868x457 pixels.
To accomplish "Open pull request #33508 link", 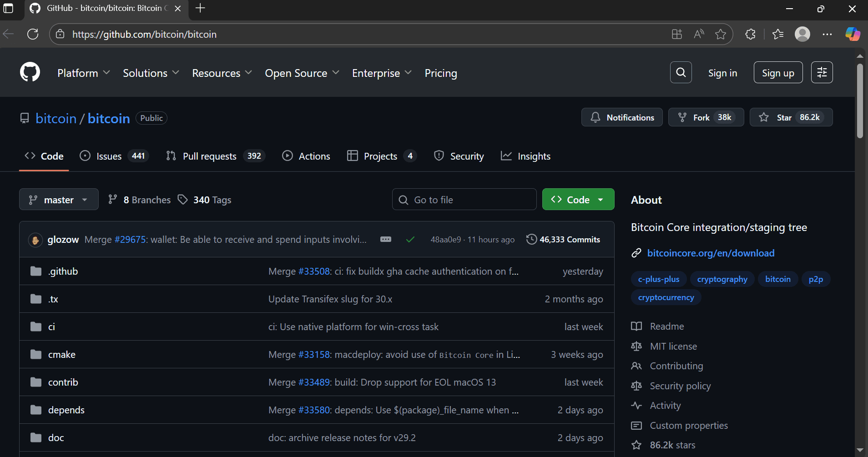I will click(x=314, y=271).
